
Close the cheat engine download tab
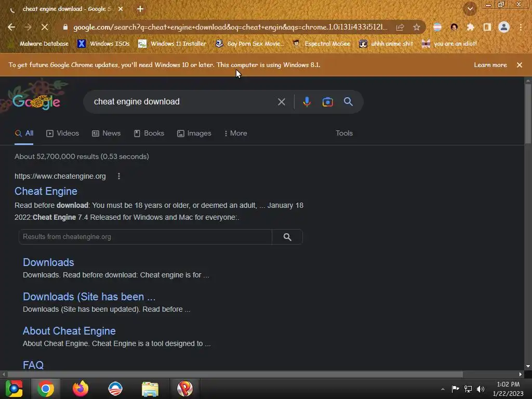click(x=121, y=9)
